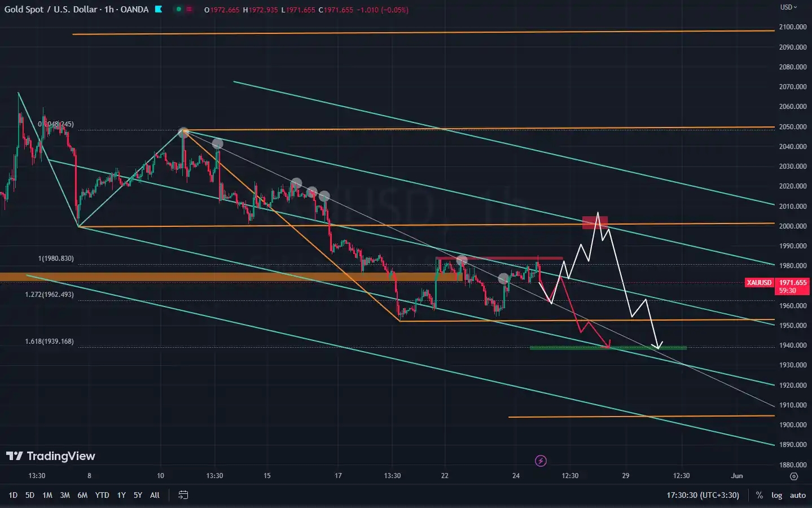This screenshot has width=812, height=508.
Task: Click the 17 date label on time axis
Action: click(338, 476)
